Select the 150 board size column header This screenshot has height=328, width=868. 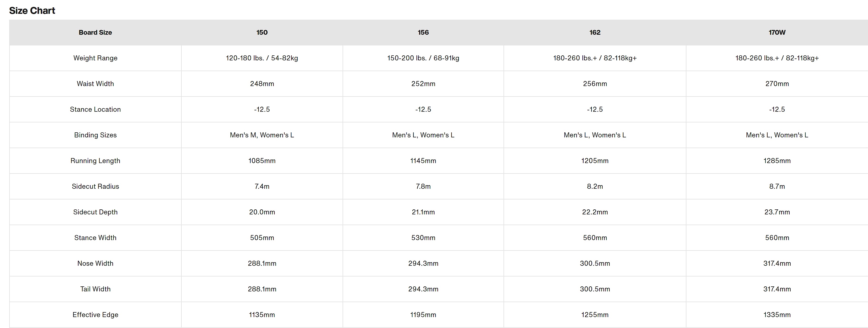coord(262,32)
